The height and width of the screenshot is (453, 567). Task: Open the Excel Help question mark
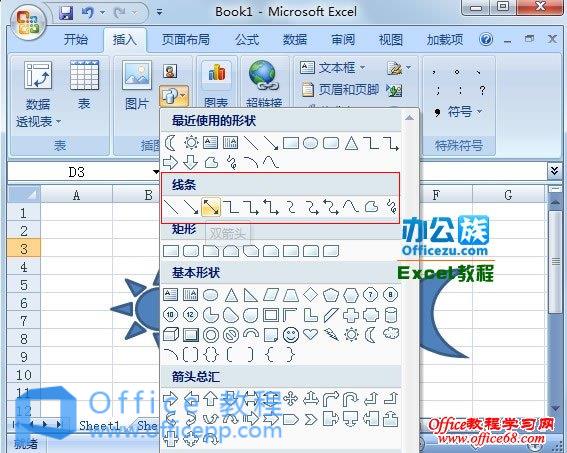(486, 39)
